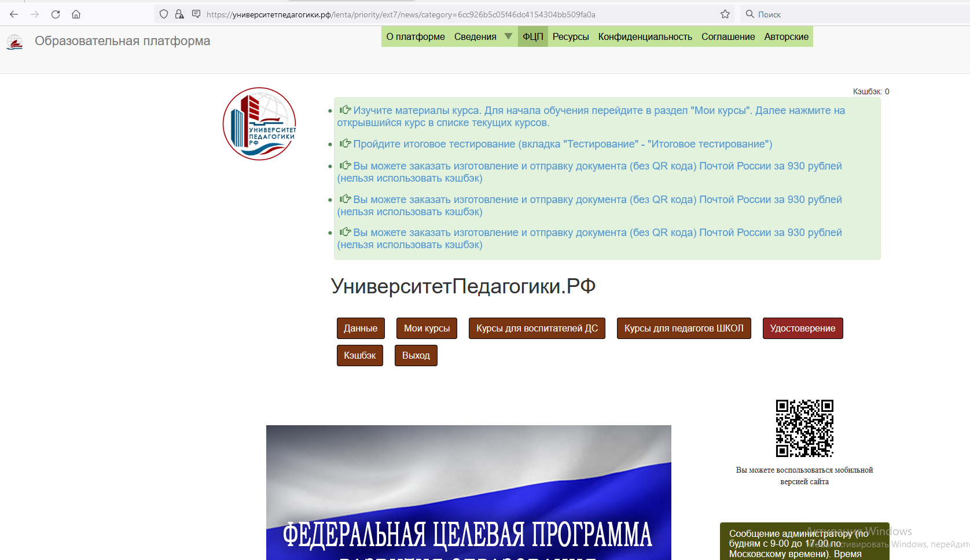Click the padlock site security icon
Image resolution: width=970 pixels, height=560 pixels.
tap(179, 14)
